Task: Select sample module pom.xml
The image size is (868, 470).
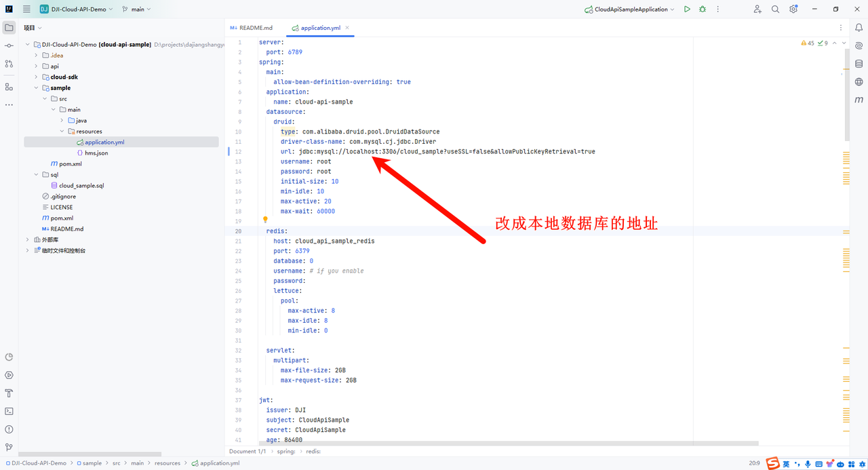Action: click(x=71, y=164)
